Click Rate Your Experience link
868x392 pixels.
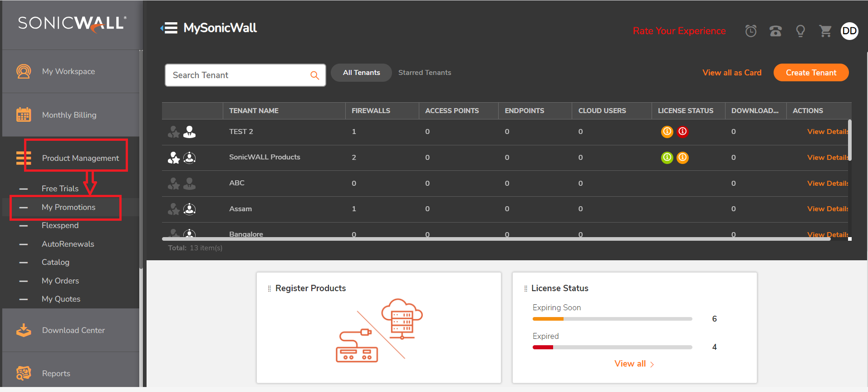tap(679, 31)
